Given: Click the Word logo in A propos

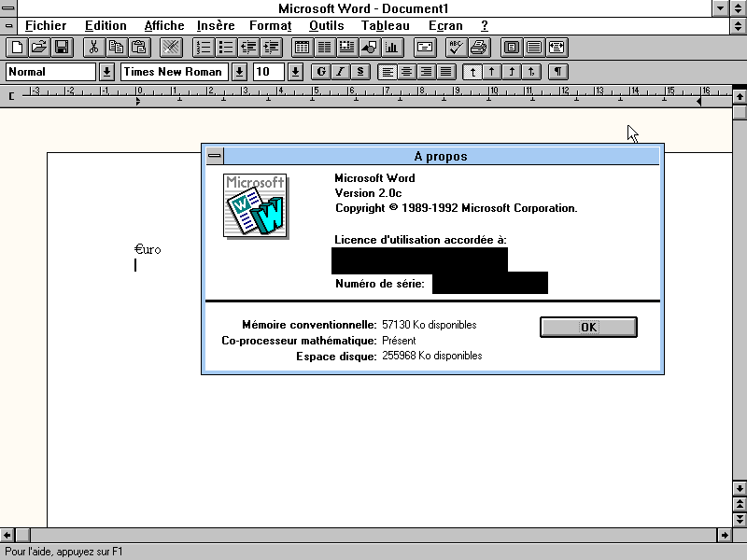Looking at the screenshot, I should coord(256,205).
